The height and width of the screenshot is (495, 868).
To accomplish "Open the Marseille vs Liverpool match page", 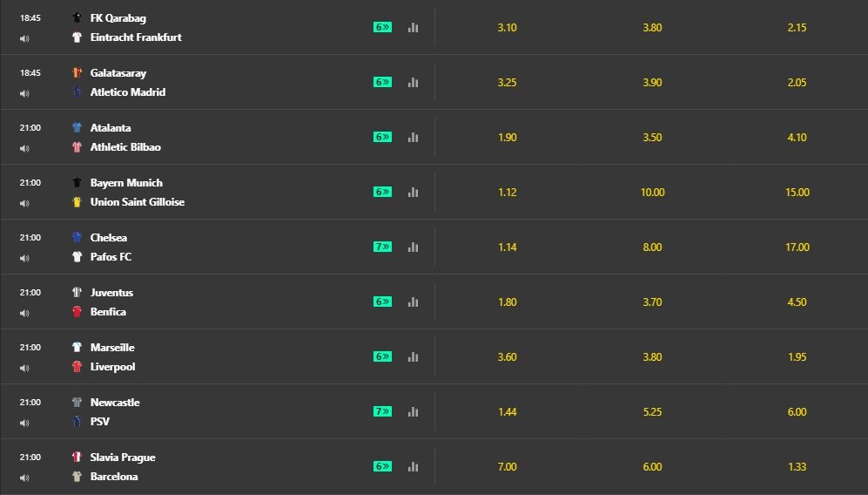I will coord(113,357).
